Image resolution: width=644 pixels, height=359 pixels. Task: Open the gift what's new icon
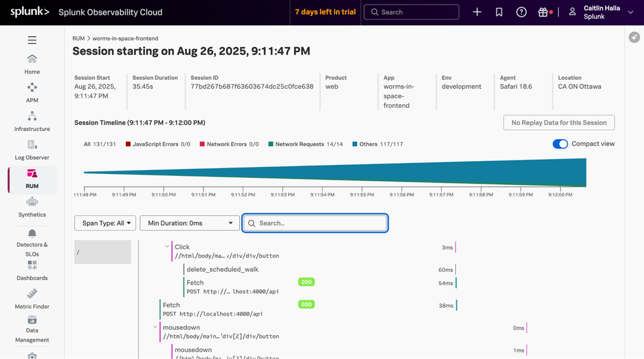543,12
